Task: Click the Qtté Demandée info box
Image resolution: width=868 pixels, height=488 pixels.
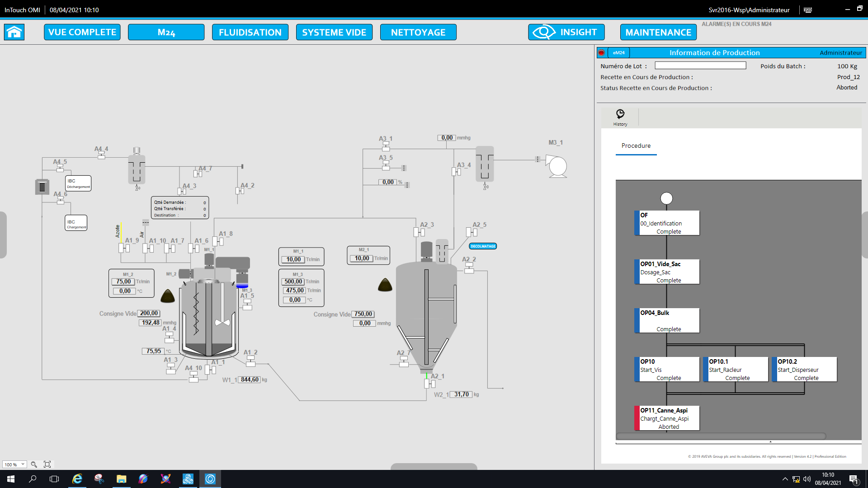Action: click(x=180, y=208)
